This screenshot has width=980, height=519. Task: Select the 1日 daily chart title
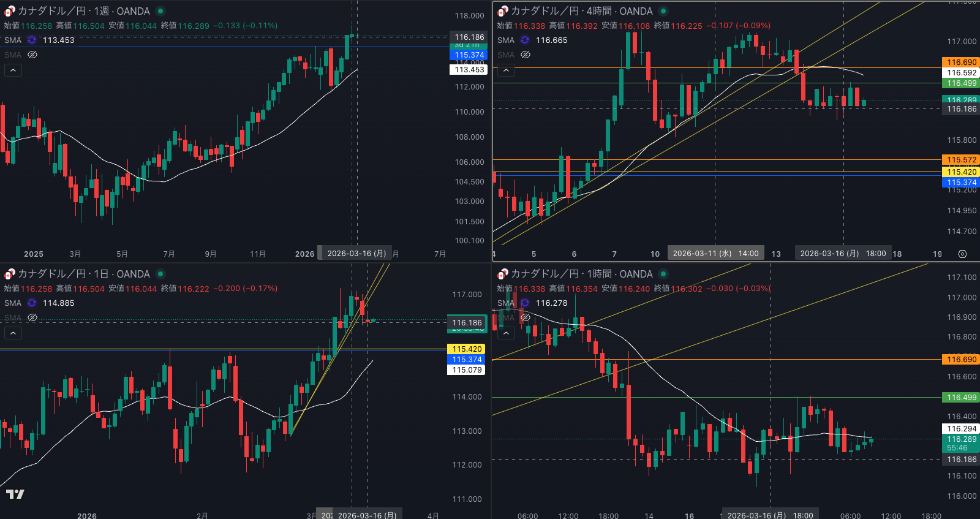point(83,274)
